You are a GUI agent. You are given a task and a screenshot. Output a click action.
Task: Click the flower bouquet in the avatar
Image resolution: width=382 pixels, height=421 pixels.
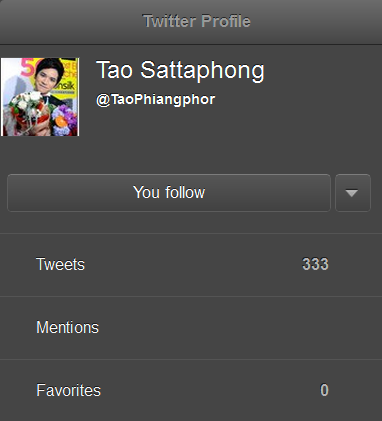(x=39, y=115)
